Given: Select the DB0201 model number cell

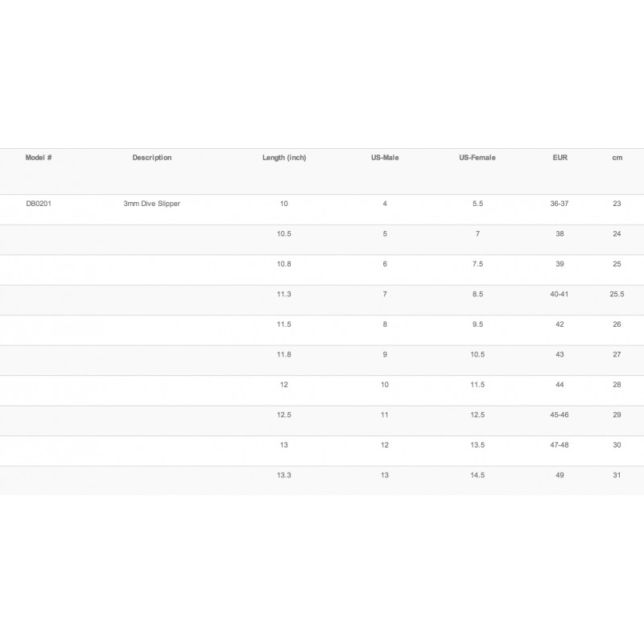Looking at the screenshot, I should [39, 204].
